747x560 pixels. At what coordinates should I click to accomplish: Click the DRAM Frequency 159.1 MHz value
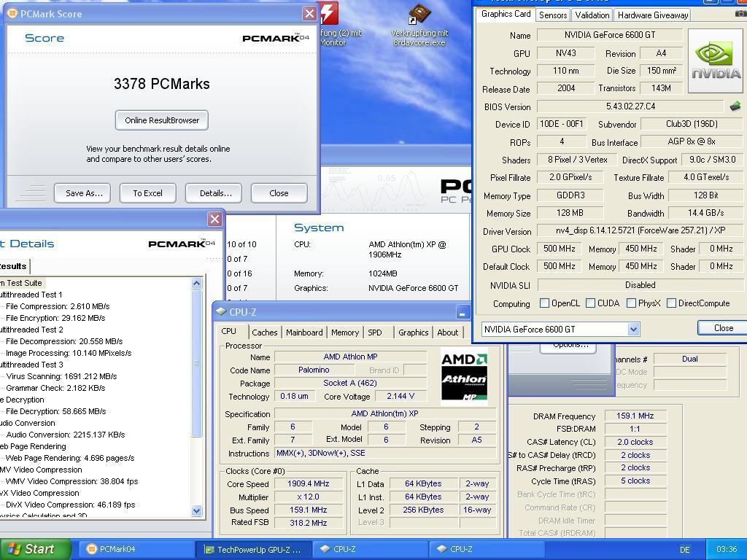(x=635, y=416)
